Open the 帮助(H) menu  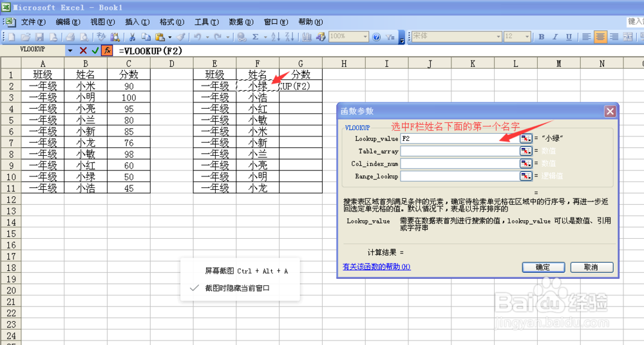[310, 22]
